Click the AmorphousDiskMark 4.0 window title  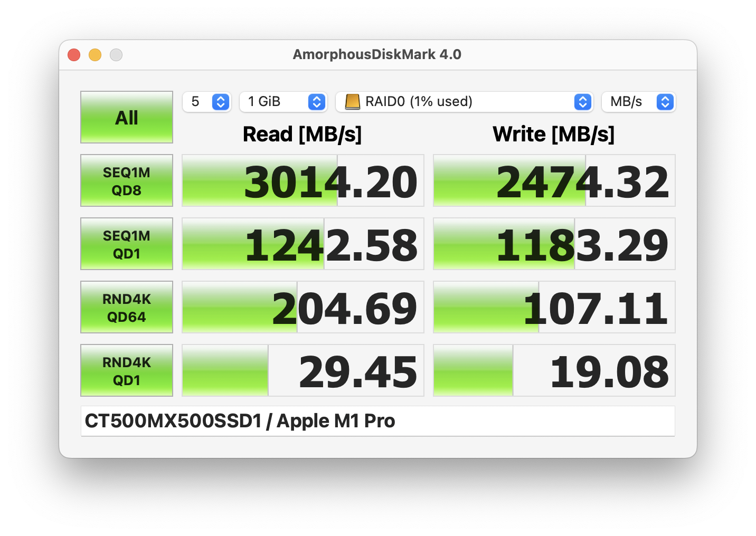click(x=377, y=54)
